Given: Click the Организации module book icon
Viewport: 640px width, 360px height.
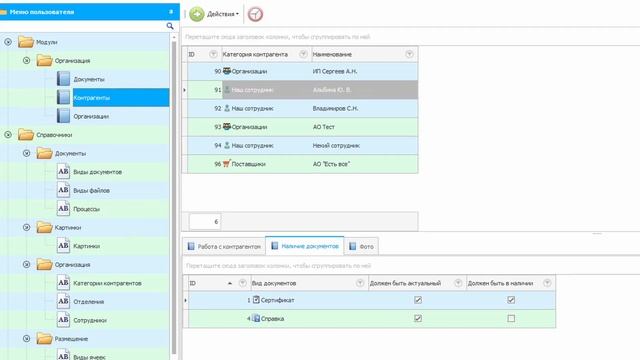Looking at the screenshot, I should click(63, 116).
